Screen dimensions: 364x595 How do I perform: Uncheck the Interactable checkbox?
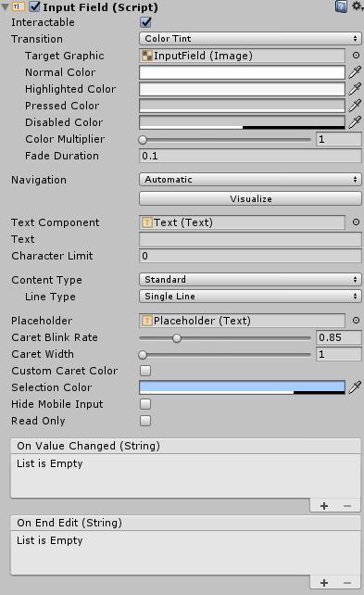pyautogui.click(x=145, y=22)
